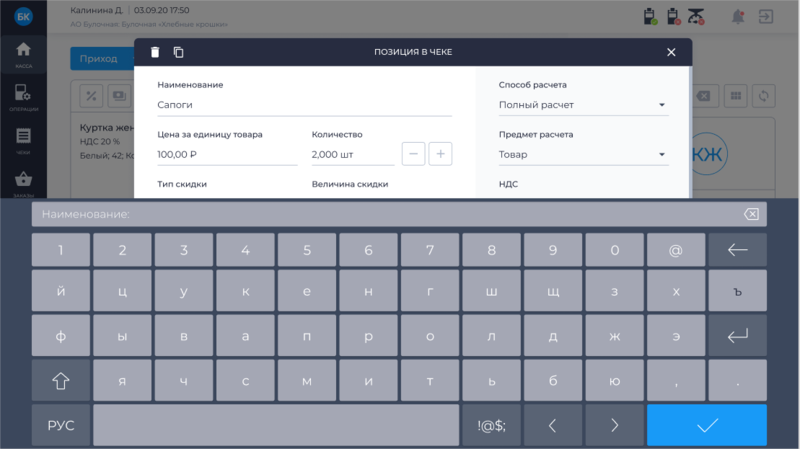Click the logout icon in top bar
Viewport: 800px width, 449px height.
click(x=765, y=17)
